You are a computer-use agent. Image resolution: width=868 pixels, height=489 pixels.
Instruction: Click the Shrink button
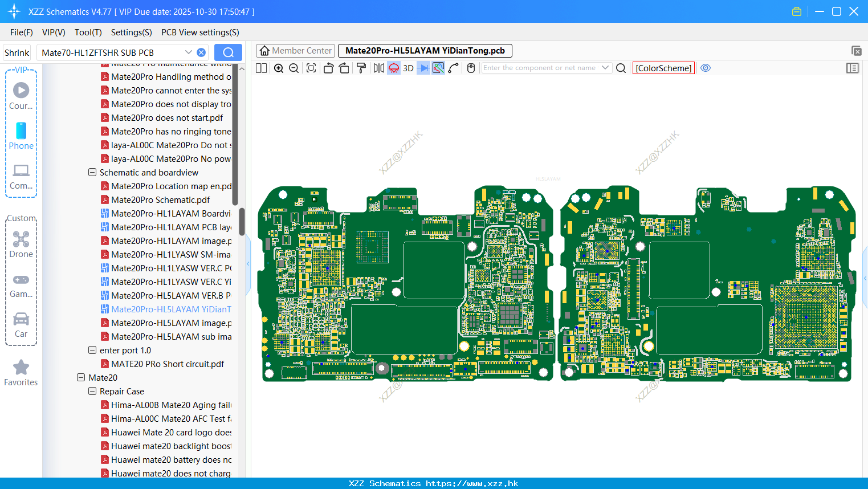[x=17, y=52]
